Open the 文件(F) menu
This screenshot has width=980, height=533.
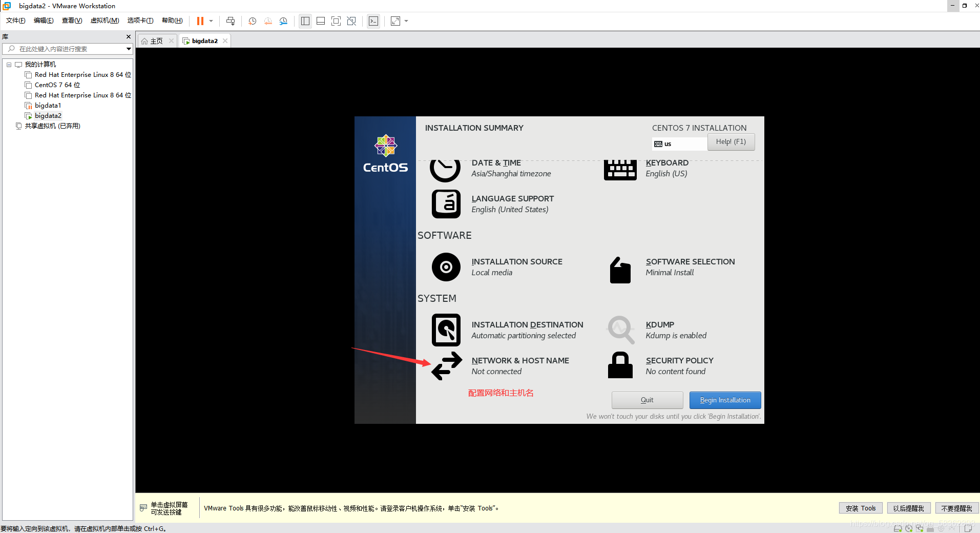click(x=16, y=20)
